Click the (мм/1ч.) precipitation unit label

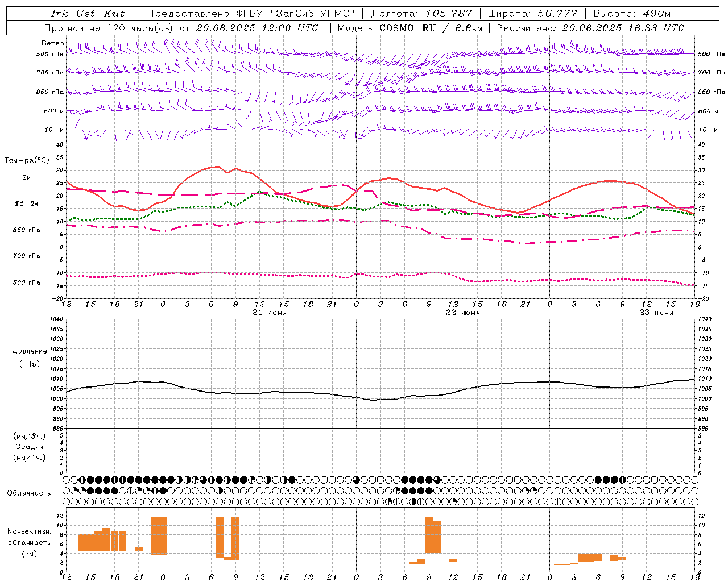pyautogui.click(x=30, y=458)
